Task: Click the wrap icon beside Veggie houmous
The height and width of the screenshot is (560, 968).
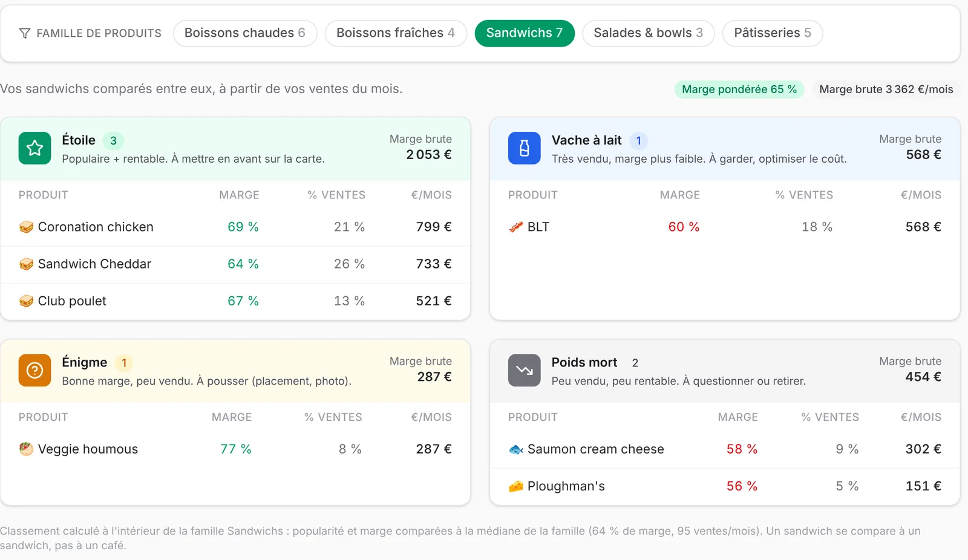Action: [26, 449]
